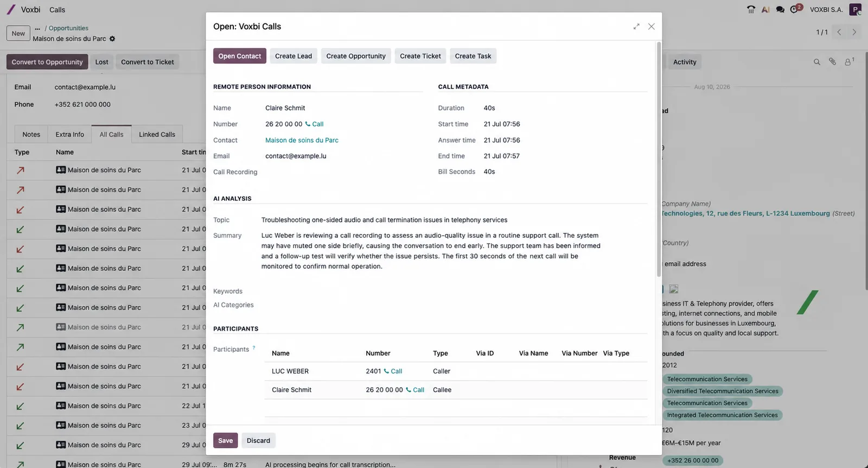The height and width of the screenshot is (468, 868).
Task: Click the Open Contact button
Action: [240, 56]
